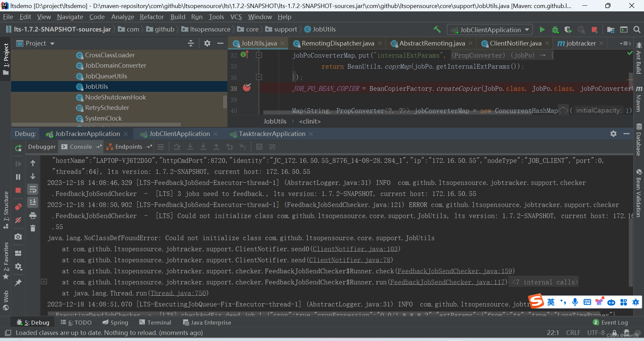Toggle scroll to end of console

[33, 202]
